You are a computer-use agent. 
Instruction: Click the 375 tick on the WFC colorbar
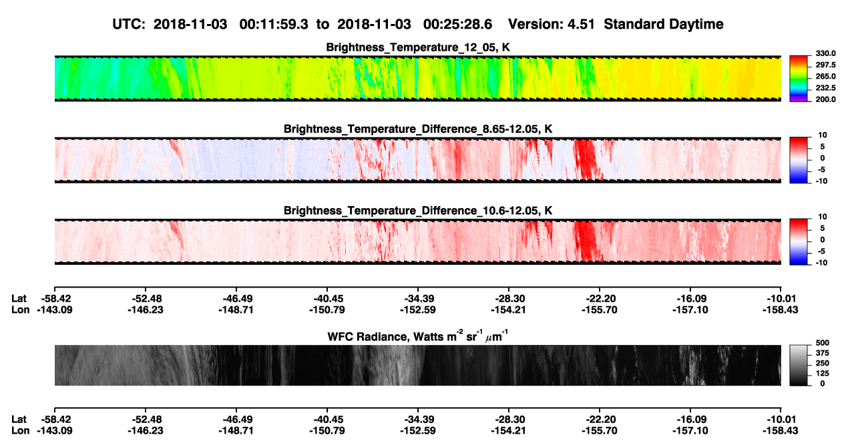822,354
